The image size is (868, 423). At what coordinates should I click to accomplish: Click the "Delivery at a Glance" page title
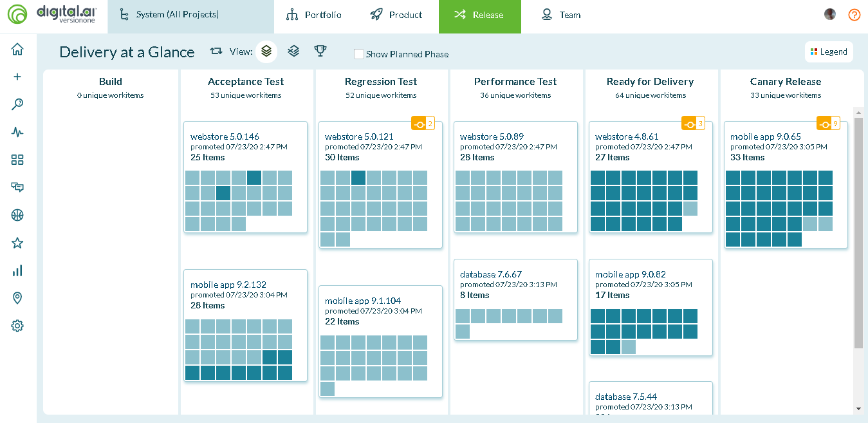click(x=127, y=52)
